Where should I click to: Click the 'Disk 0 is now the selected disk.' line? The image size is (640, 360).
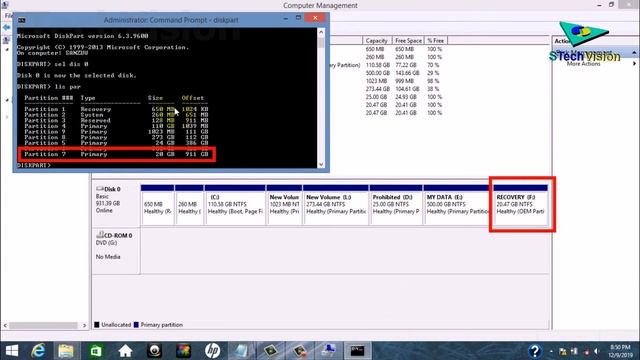(77, 76)
